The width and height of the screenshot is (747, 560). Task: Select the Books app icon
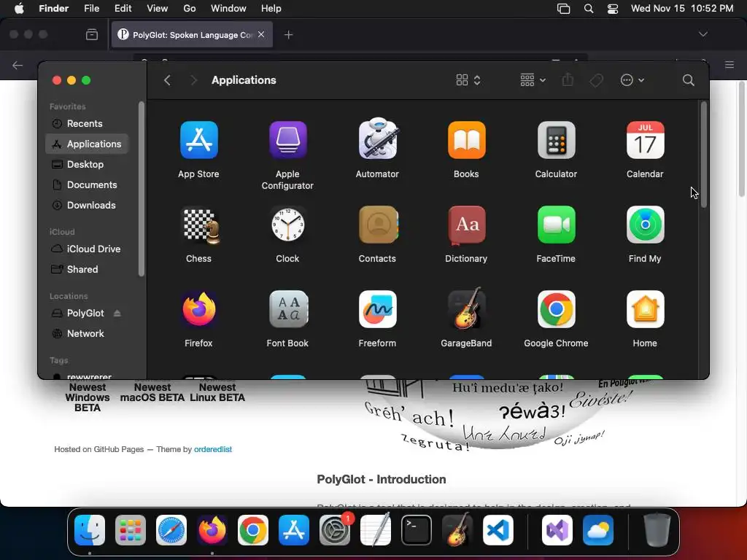(x=466, y=140)
